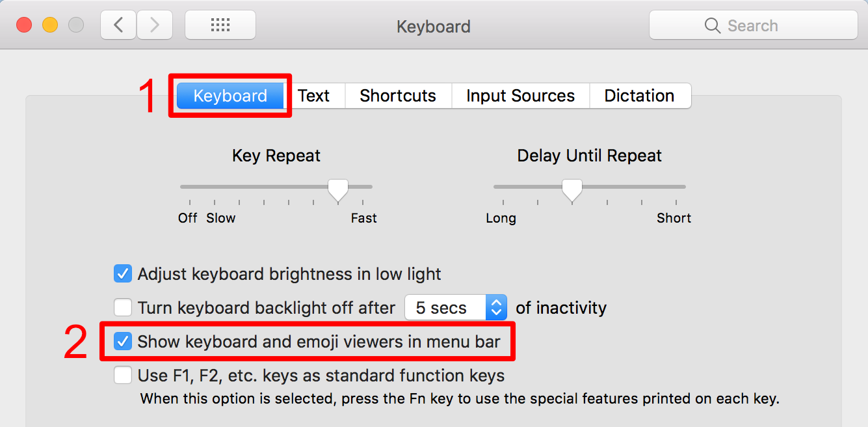This screenshot has width=868, height=427.
Task: Select the Keyboard tab
Action: [x=230, y=96]
